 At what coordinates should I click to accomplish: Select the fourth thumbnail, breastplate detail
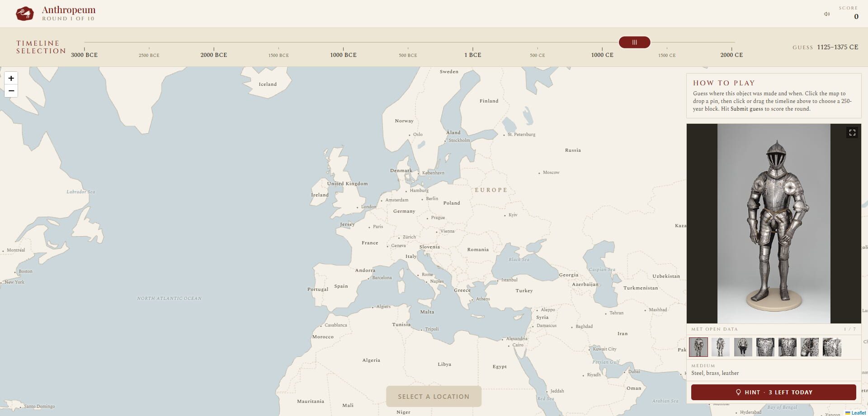[x=765, y=347]
